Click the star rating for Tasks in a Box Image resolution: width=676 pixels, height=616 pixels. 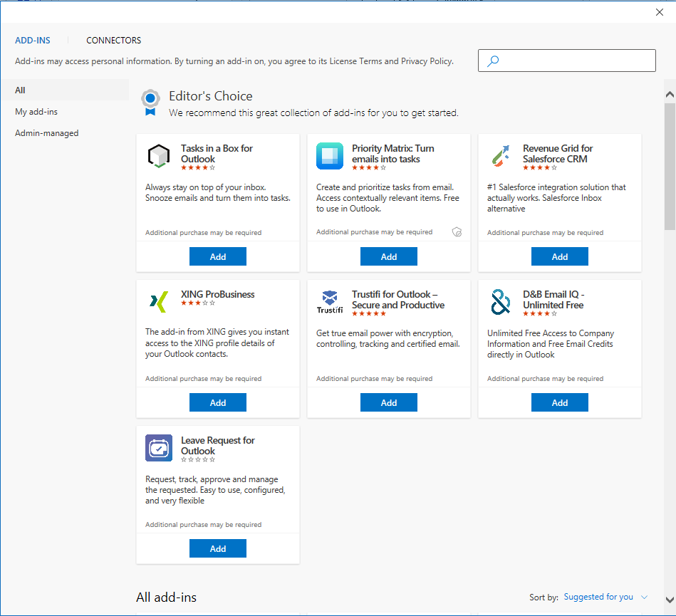coord(198,167)
